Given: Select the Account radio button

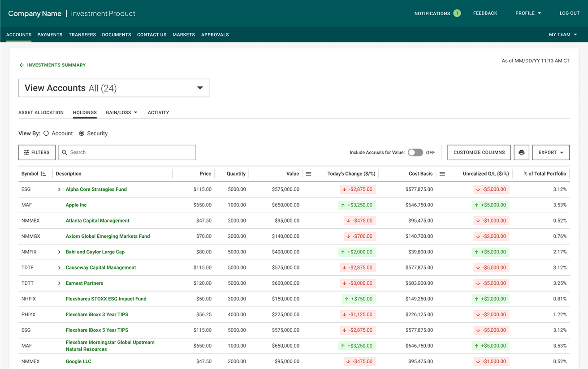Looking at the screenshot, I should click(46, 133).
